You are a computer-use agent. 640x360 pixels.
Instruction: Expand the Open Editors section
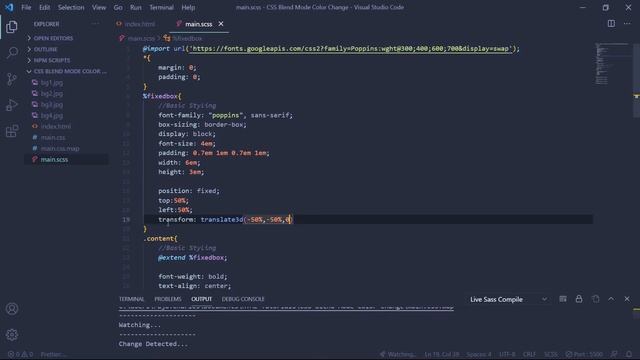click(x=53, y=38)
